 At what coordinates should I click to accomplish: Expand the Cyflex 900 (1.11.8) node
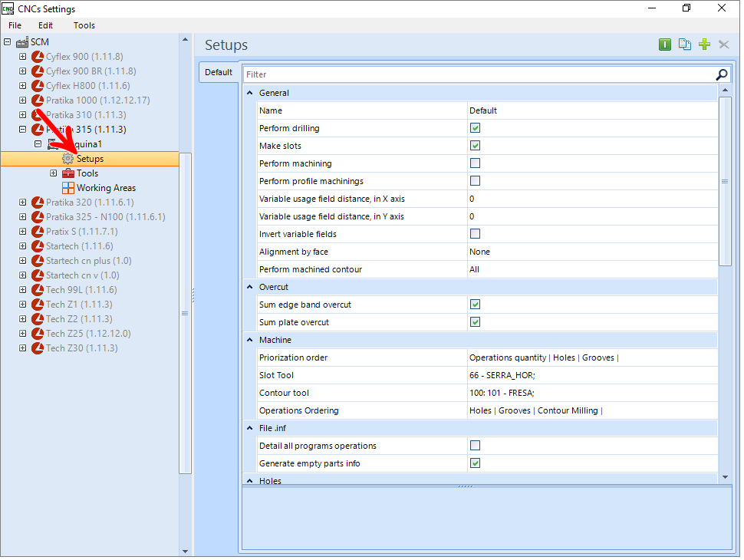[22, 57]
